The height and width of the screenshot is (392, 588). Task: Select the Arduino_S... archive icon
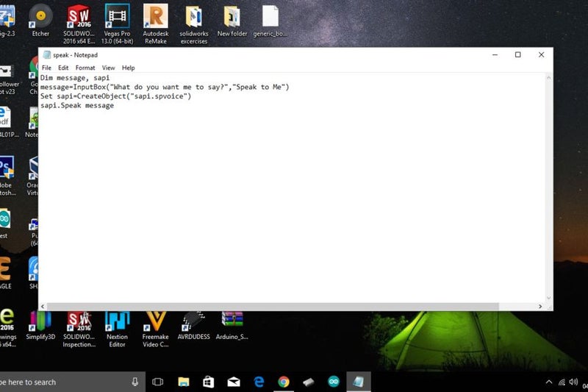(x=232, y=326)
